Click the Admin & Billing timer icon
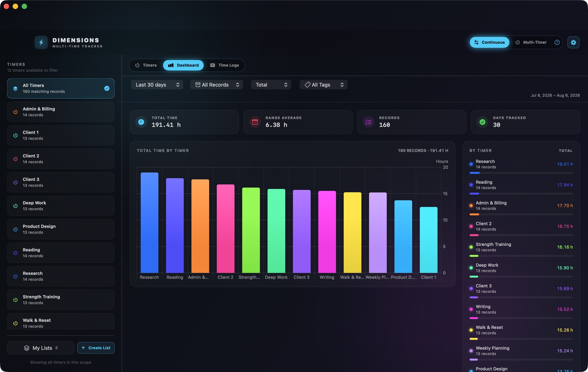The image size is (588, 372). pyautogui.click(x=15, y=112)
